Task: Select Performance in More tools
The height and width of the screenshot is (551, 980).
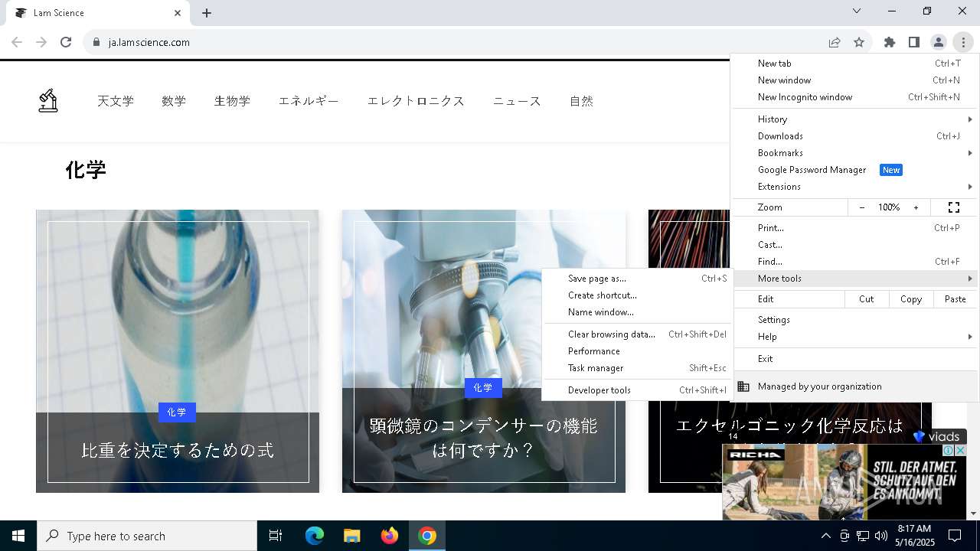Action: coord(638,351)
